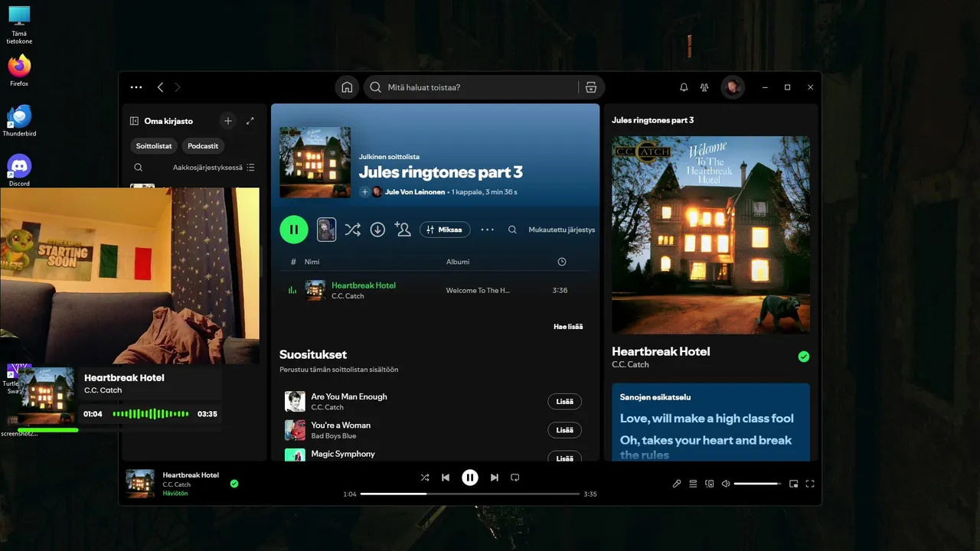This screenshot has height=551, width=980.
Task: Search within the playlist magnifier icon
Action: [513, 230]
